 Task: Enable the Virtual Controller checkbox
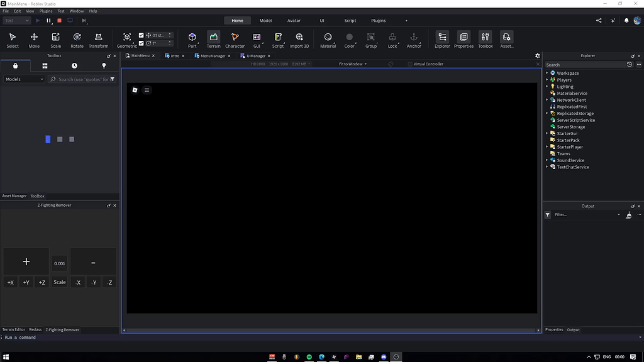pos(410,64)
